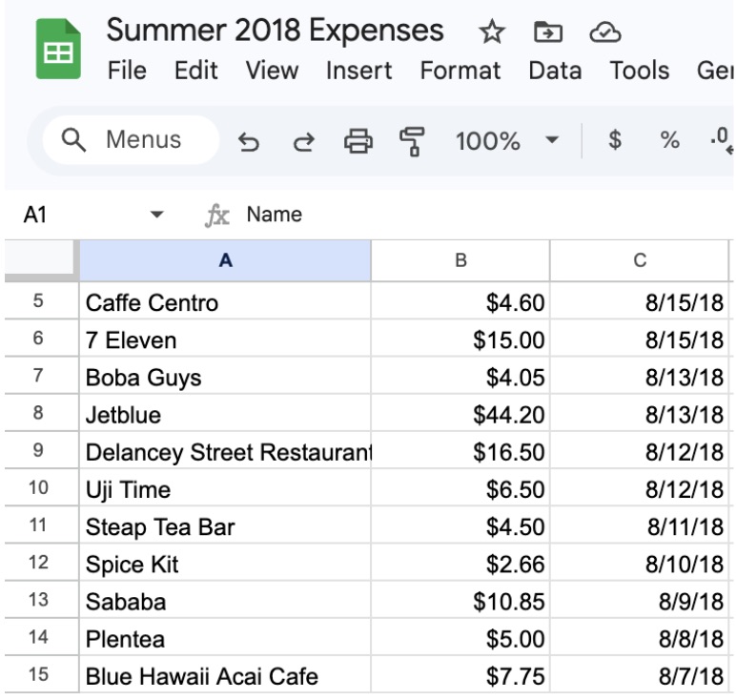The height and width of the screenshot is (700, 736).
Task: Click the formula bar showing Name
Action: [x=488, y=215]
